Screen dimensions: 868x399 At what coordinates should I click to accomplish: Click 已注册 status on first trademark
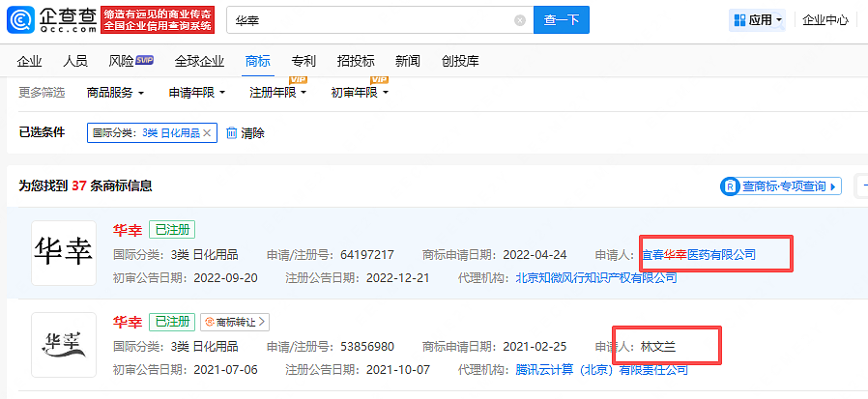(x=172, y=230)
